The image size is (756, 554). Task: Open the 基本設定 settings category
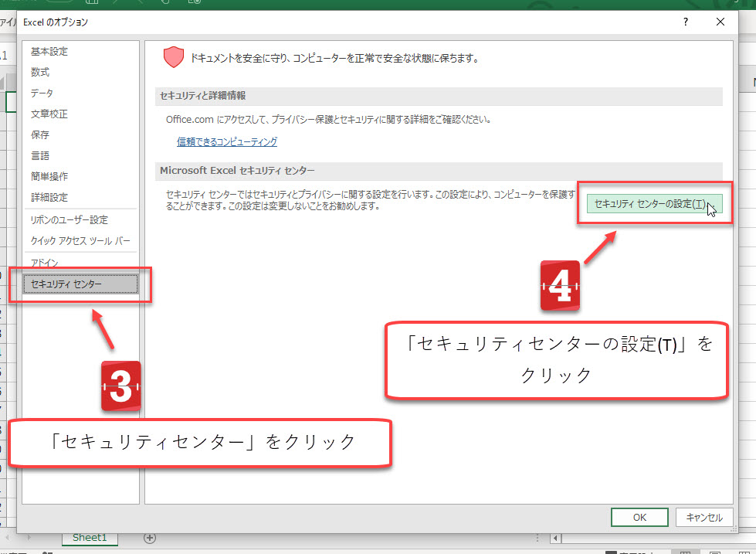click(48, 51)
